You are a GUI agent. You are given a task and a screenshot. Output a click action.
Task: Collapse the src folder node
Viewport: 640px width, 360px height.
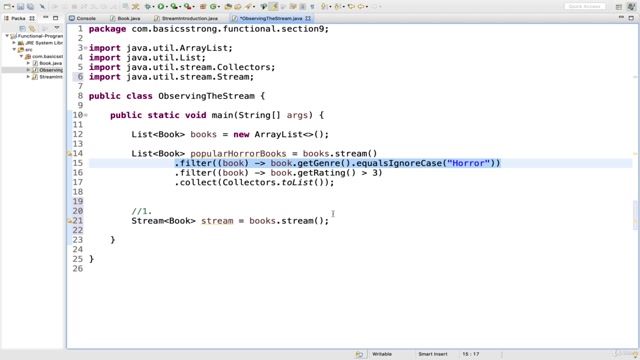pos(14,49)
